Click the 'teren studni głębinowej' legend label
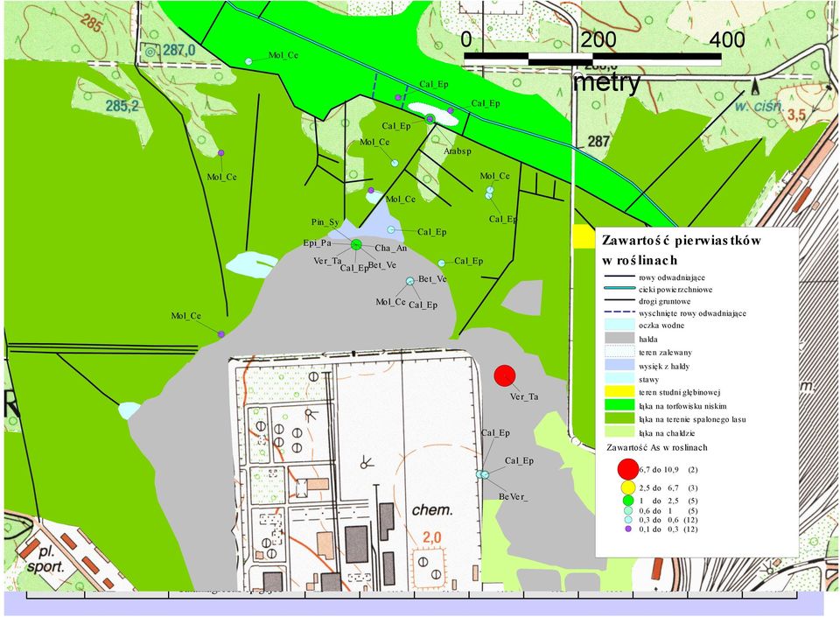This screenshot has height=617, width=840. click(679, 393)
